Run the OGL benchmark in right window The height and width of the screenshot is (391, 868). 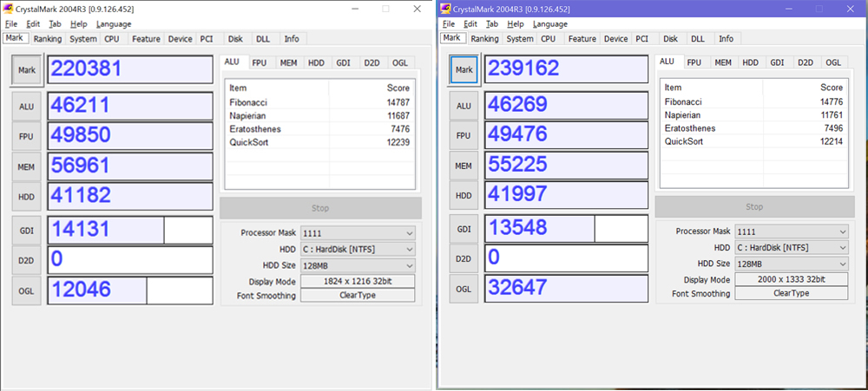[x=464, y=289]
